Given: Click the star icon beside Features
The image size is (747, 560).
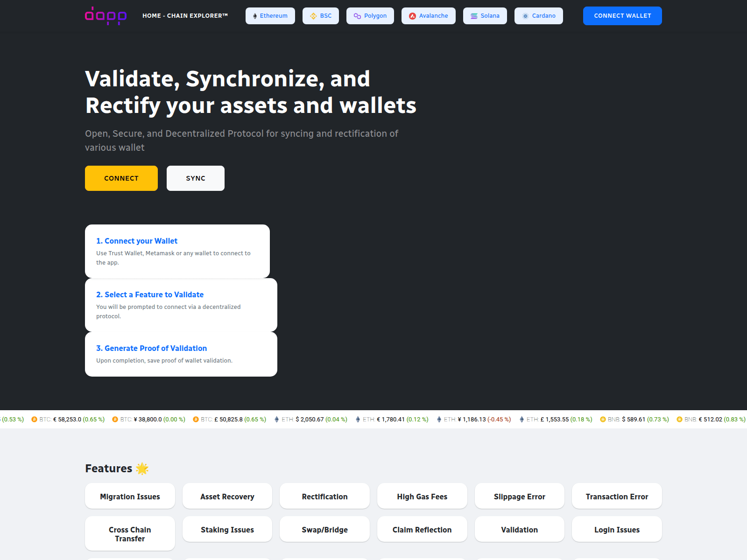Looking at the screenshot, I should 142,469.
